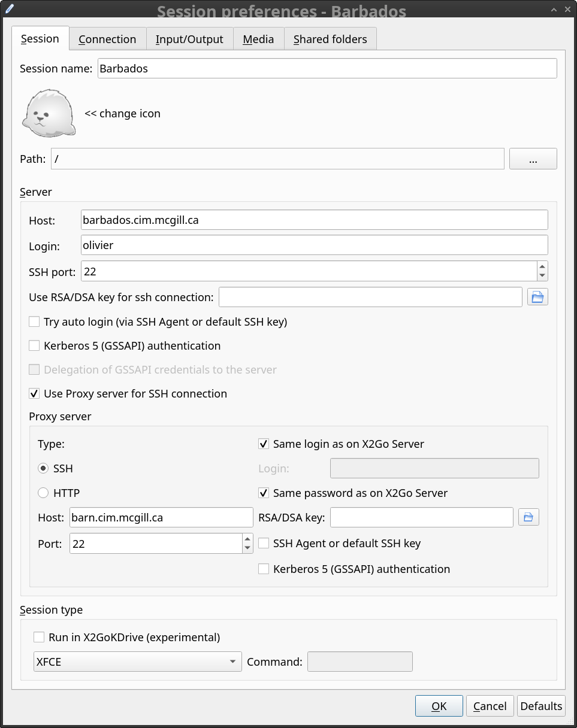Click the path browse "..." button
Viewport: 577px width, 728px height.
pyautogui.click(x=533, y=159)
